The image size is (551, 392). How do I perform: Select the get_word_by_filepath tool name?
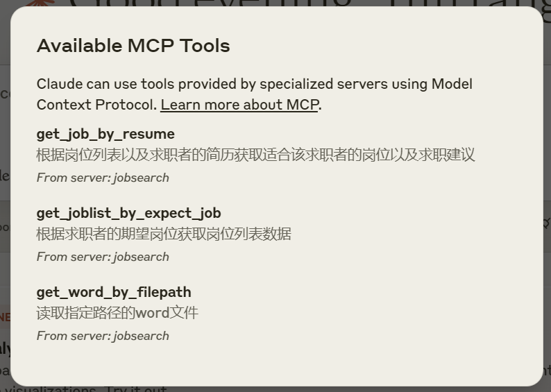114,291
